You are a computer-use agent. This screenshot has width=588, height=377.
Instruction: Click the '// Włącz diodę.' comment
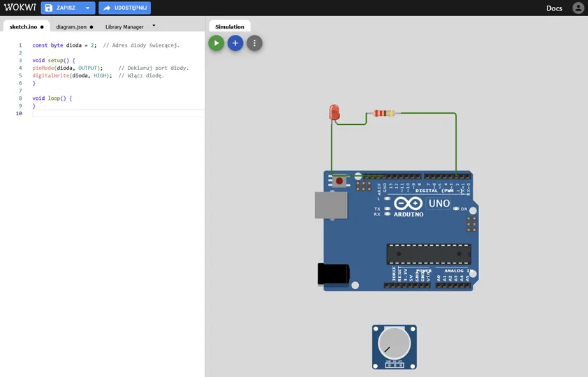click(141, 75)
